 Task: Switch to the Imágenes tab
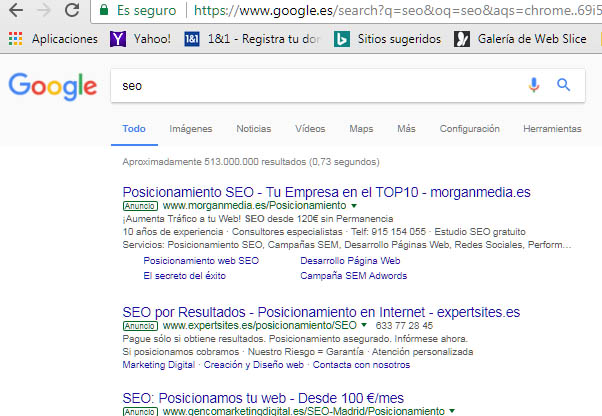[191, 129]
